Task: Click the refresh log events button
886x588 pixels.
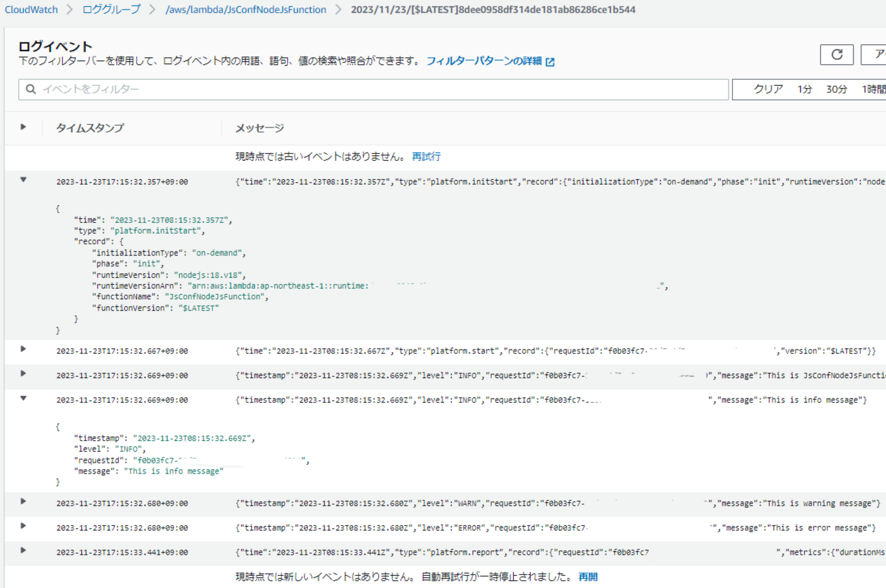Action: pos(837,55)
